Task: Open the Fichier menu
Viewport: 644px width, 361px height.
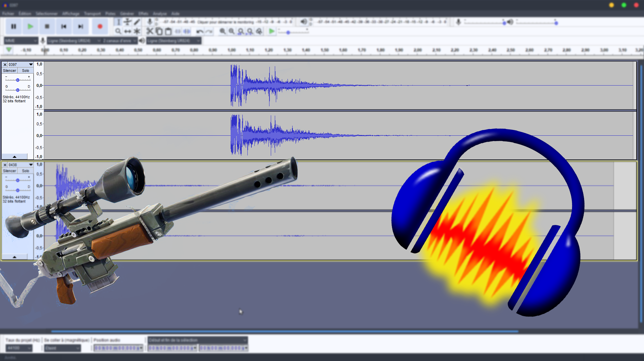Action: pyautogui.click(x=8, y=13)
